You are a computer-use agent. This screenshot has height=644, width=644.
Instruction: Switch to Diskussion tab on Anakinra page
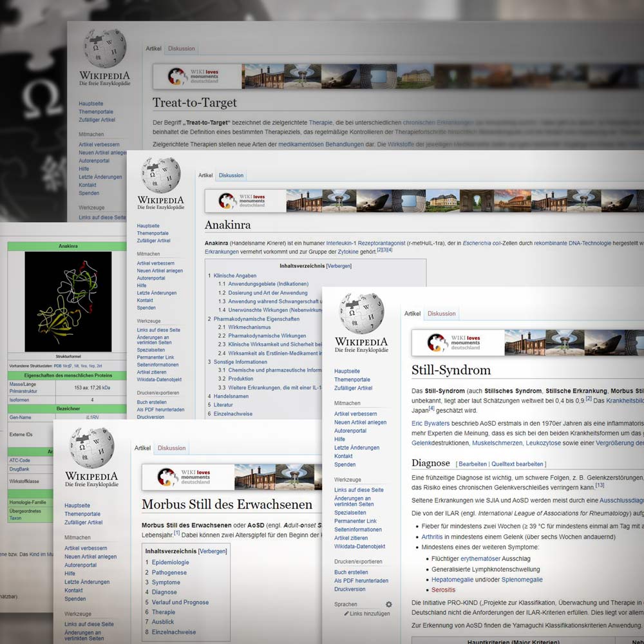point(231,175)
